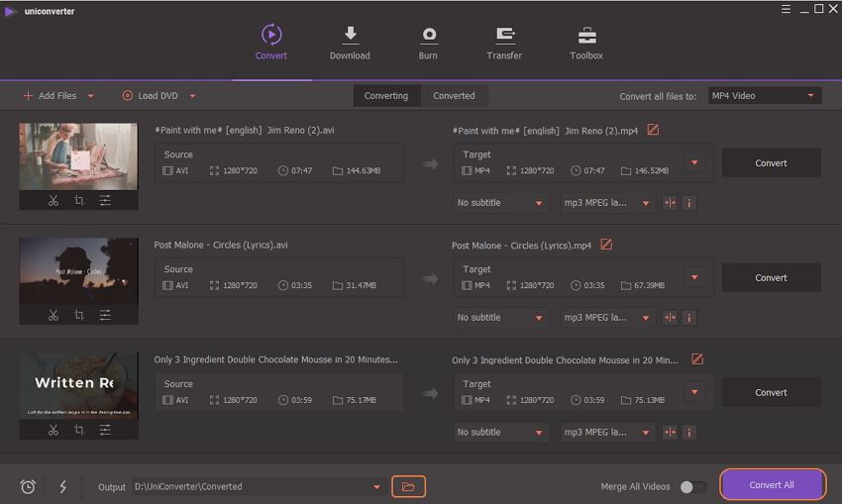
Task: Open the Download section
Action: pos(350,43)
